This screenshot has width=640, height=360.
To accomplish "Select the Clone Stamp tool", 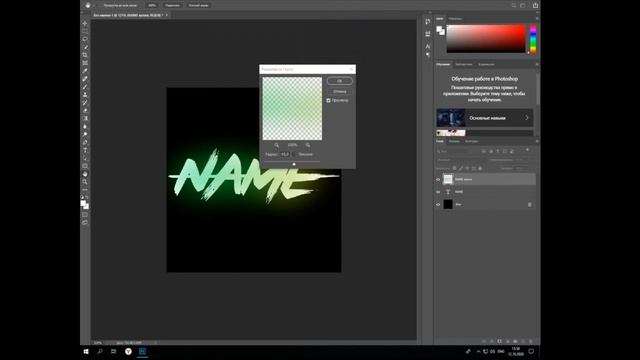I will [x=85, y=95].
